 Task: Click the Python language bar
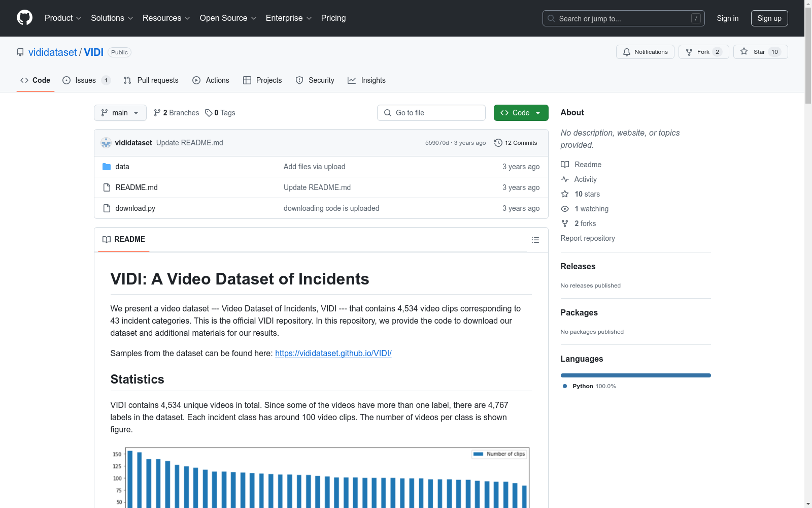click(x=635, y=375)
